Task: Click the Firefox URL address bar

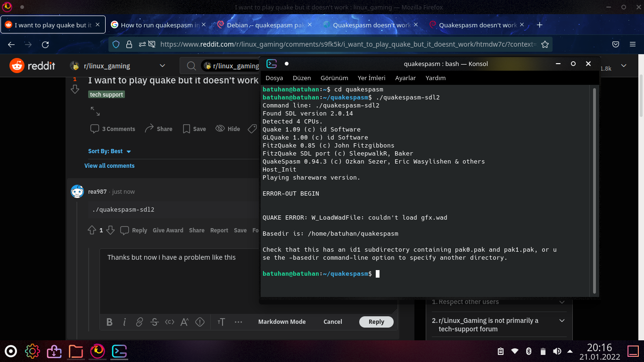Action: (348, 44)
